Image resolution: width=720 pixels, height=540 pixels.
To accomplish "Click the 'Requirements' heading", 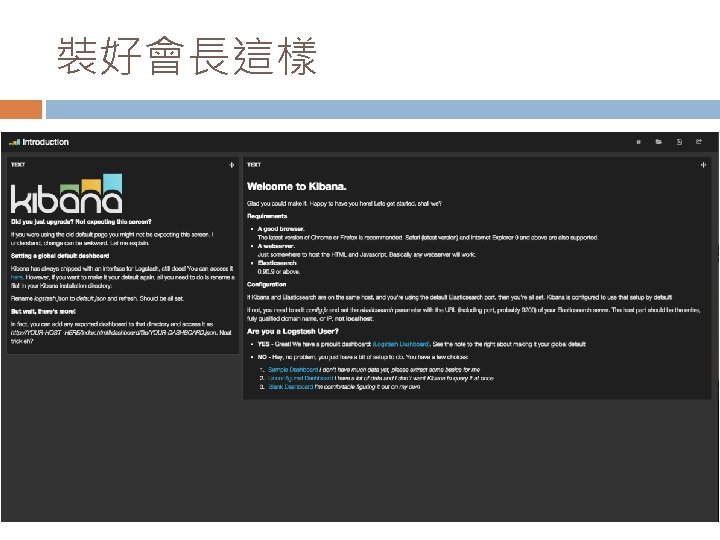I will (267, 216).
